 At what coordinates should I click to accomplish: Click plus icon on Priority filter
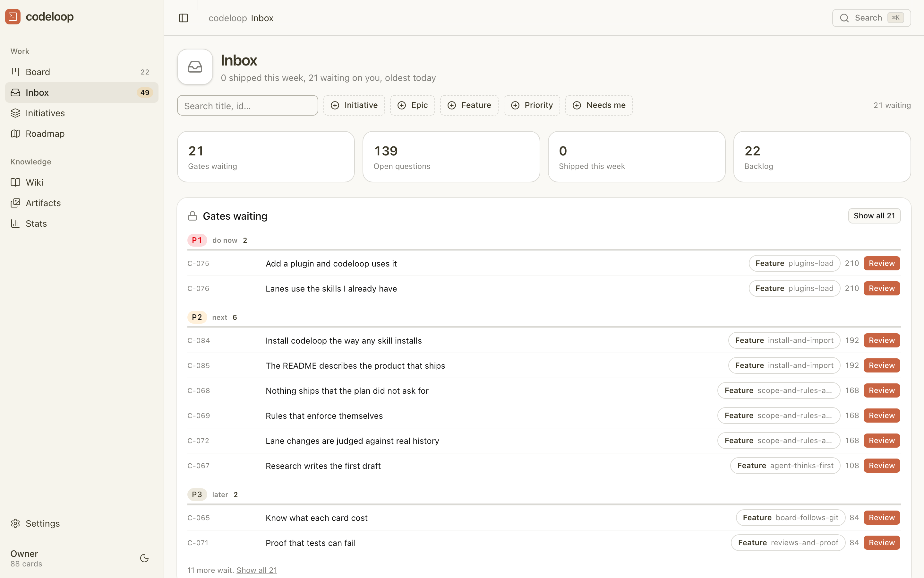[515, 105]
